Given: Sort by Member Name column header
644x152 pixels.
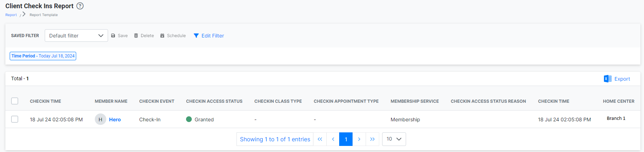Looking at the screenshot, I should click(x=111, y=101).
